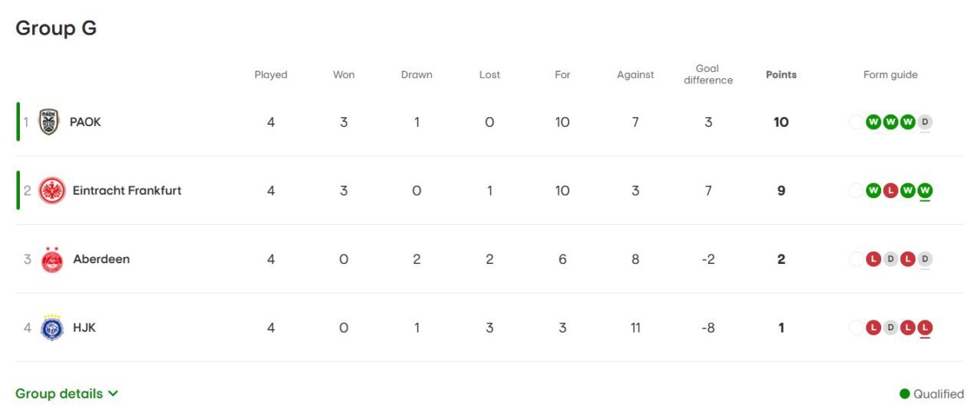The width and height of the screenshot is (980, 416).
Task: Open the Eintracht Frankfurt team link
Action: 127,190
